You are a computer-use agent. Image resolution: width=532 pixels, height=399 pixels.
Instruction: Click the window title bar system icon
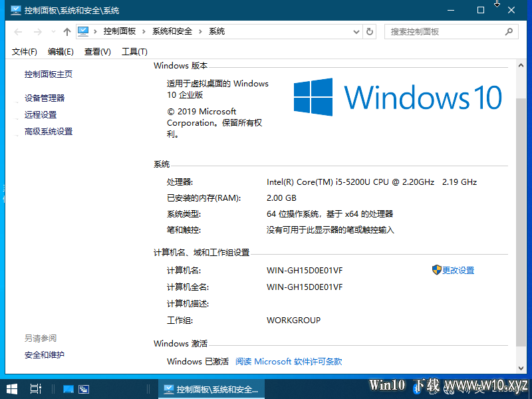(15, 10)
